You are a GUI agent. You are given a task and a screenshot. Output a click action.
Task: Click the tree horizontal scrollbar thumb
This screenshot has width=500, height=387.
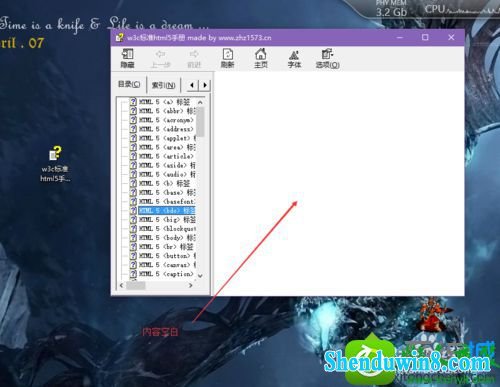(x=136, y=285)
